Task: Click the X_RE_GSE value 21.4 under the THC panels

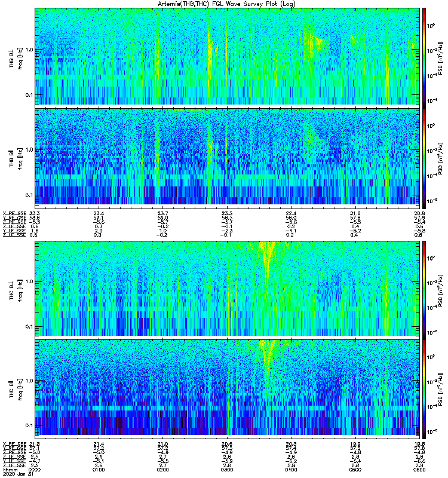Action: tap(99, 444)
